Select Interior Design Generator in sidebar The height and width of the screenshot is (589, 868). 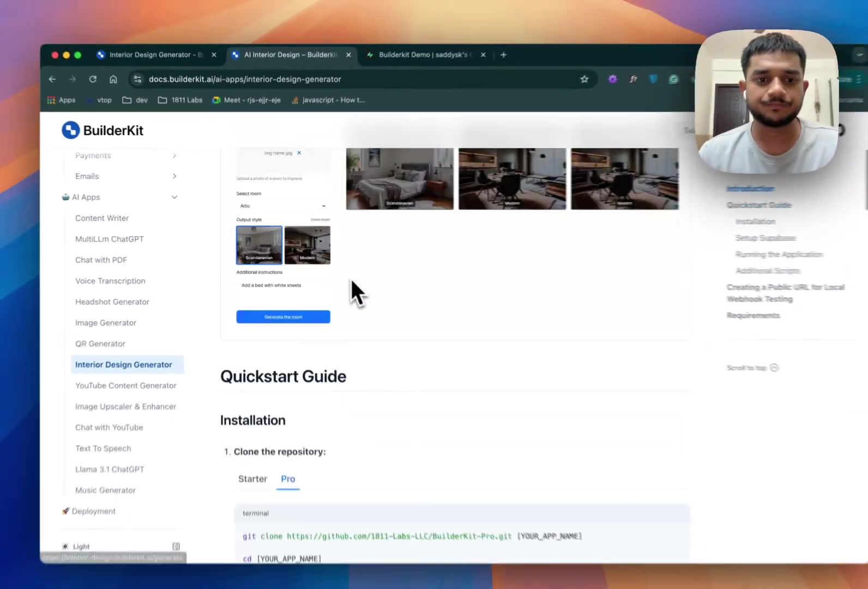coord(127,364)
